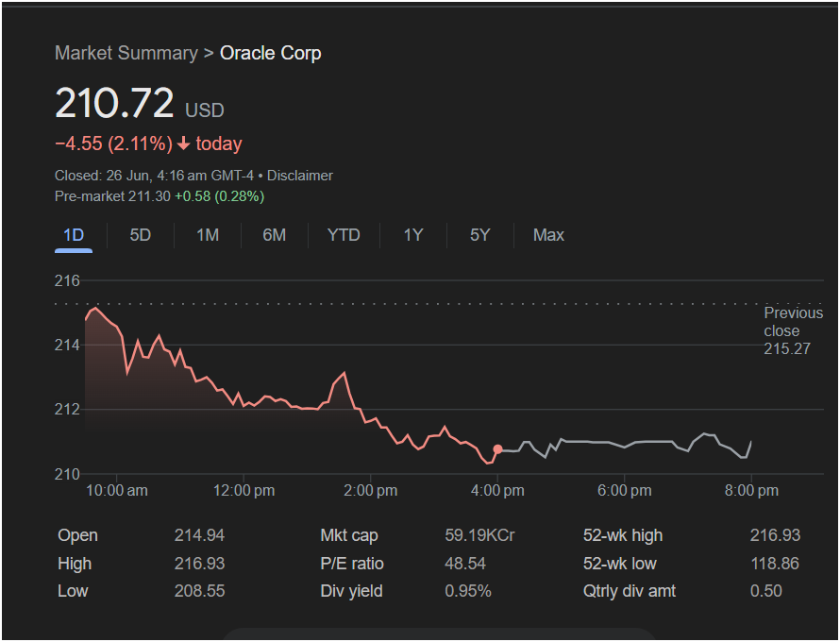Click the Div yield label
This screenshot has width=840, height=642.
(351, 591)
